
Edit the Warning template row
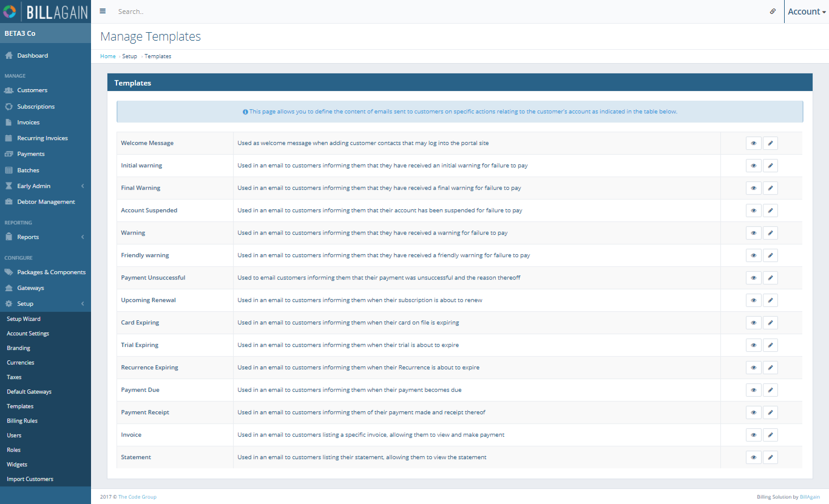[770, 233]
